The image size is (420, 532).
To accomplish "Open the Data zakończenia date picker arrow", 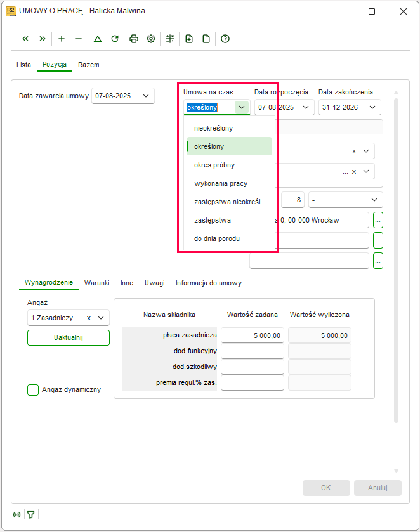I will click(x=372, y=107).
